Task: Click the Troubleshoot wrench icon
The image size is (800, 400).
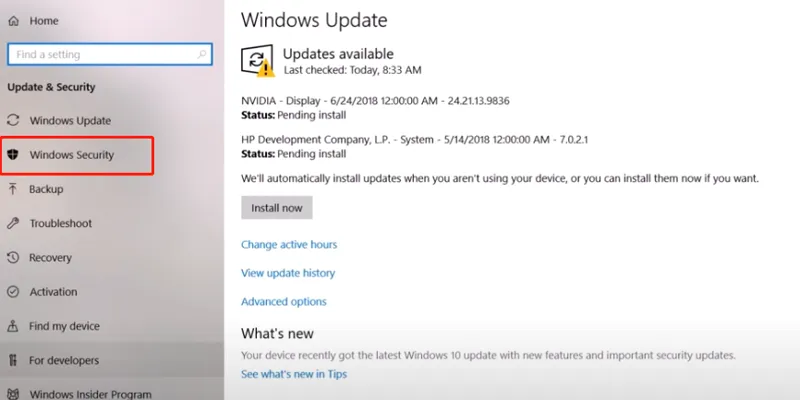Action: point(13,223)
